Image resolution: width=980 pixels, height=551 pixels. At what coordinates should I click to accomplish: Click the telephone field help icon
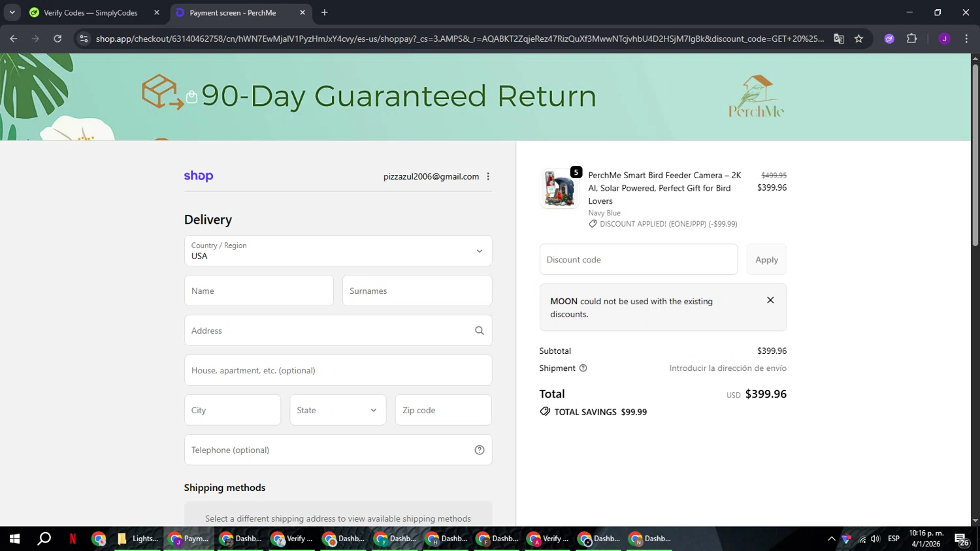click(x=480, y=450)
